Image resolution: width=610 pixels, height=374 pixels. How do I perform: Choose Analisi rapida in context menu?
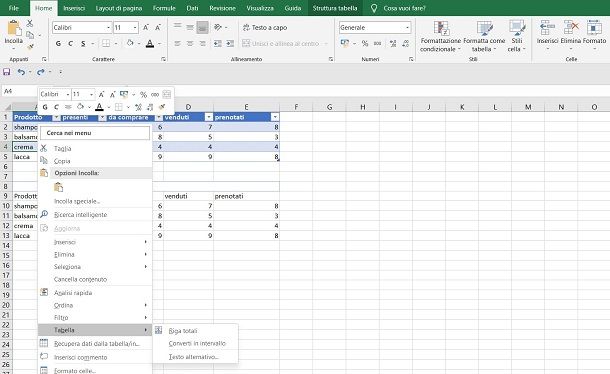[73, 293]
